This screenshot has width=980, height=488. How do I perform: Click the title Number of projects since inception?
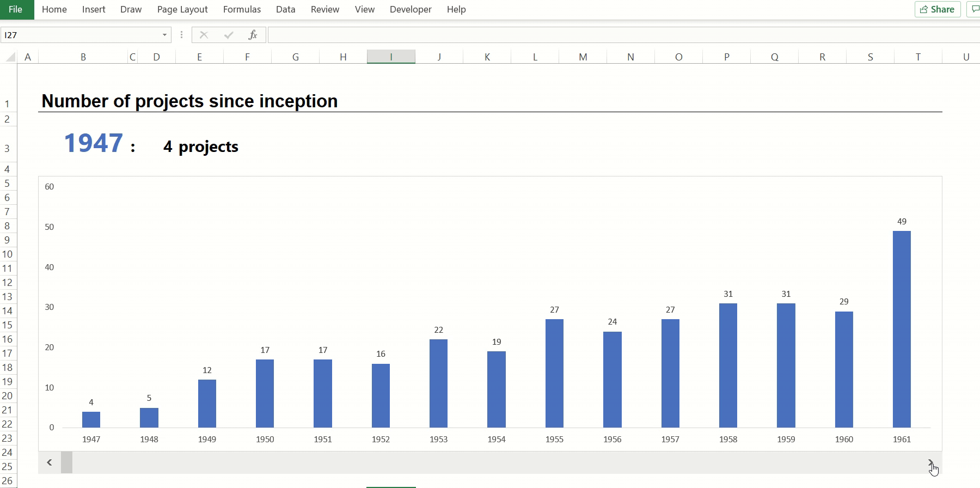[189, 101]
